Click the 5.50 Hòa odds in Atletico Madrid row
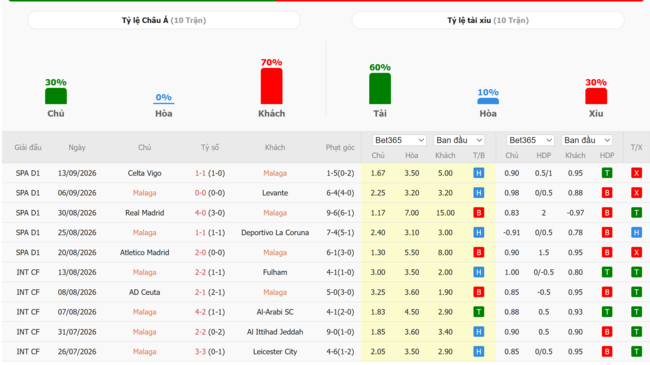The image size is (650, 365). (x=412, y=252)
